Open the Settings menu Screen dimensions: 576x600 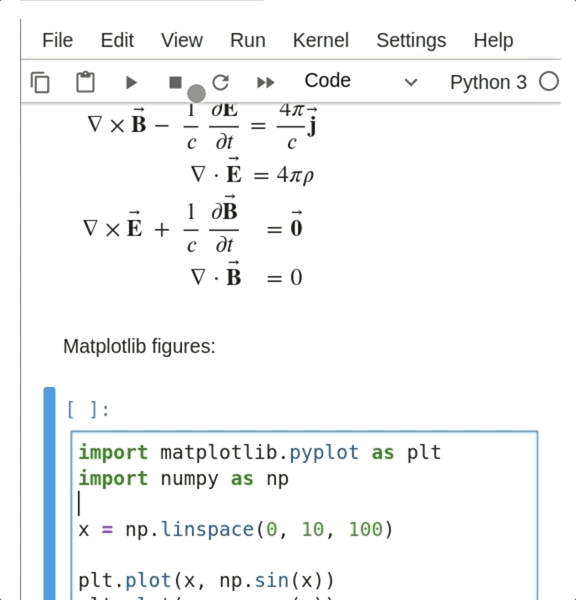[x=411, y=40]
